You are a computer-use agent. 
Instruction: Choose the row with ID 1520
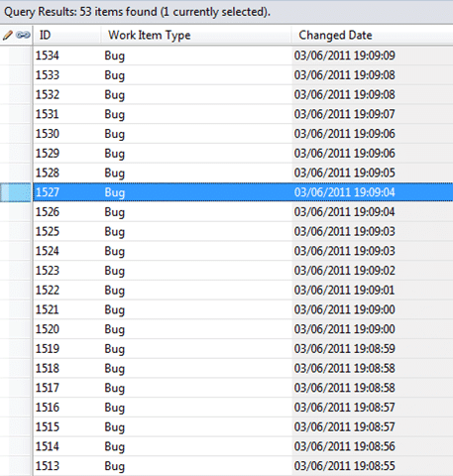tap(243, 329)
